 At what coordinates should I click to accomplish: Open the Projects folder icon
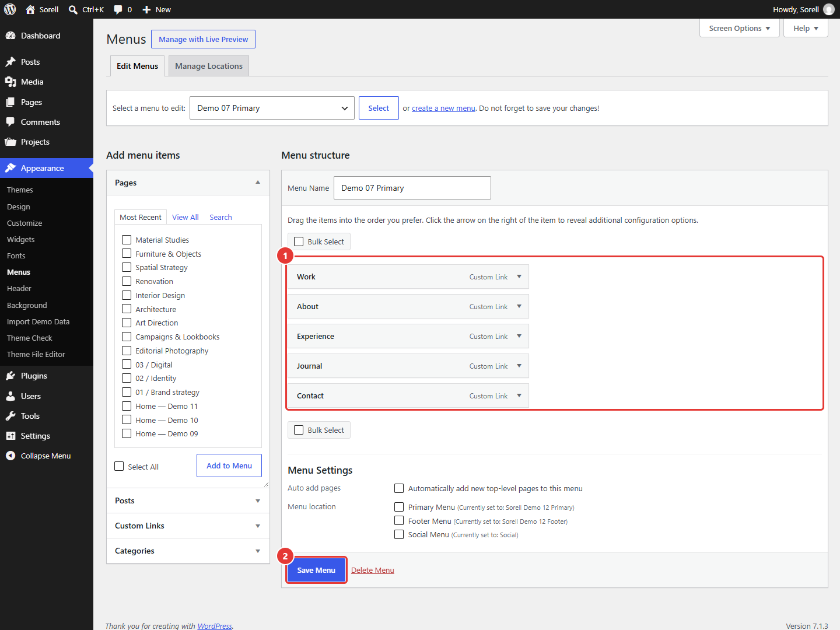pyautogui.click(x=10, y=142)
